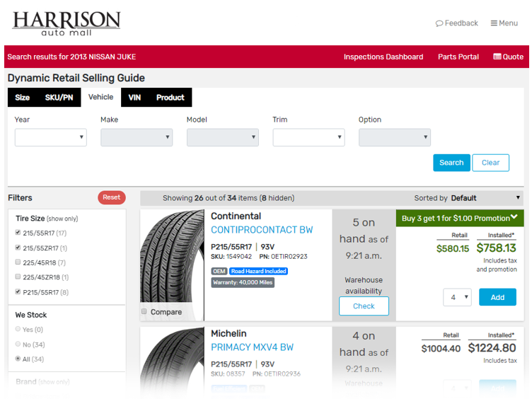Open the Sorted by Default dropdown
The height and width of the screenshot is (399, 532).
click(467, 198)
